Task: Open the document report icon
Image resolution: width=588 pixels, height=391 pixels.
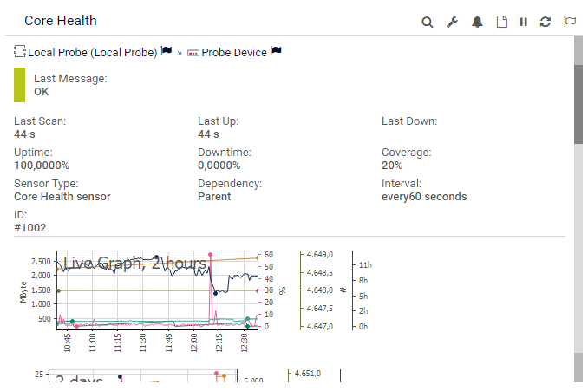Action: click(502, 23)
